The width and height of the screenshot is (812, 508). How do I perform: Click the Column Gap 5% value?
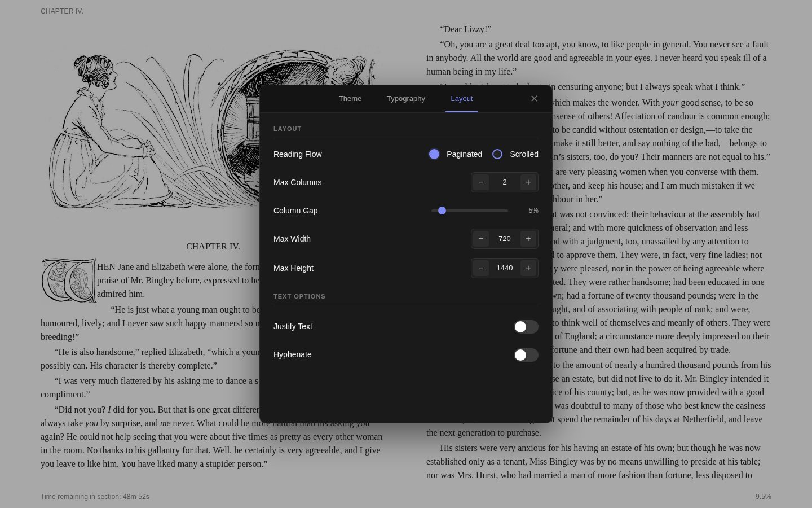point(533,211)
